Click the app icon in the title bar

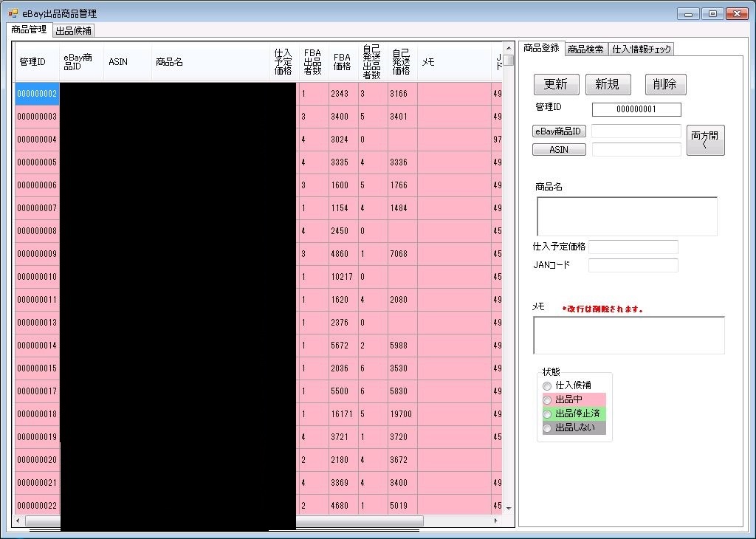pos(13,13)
